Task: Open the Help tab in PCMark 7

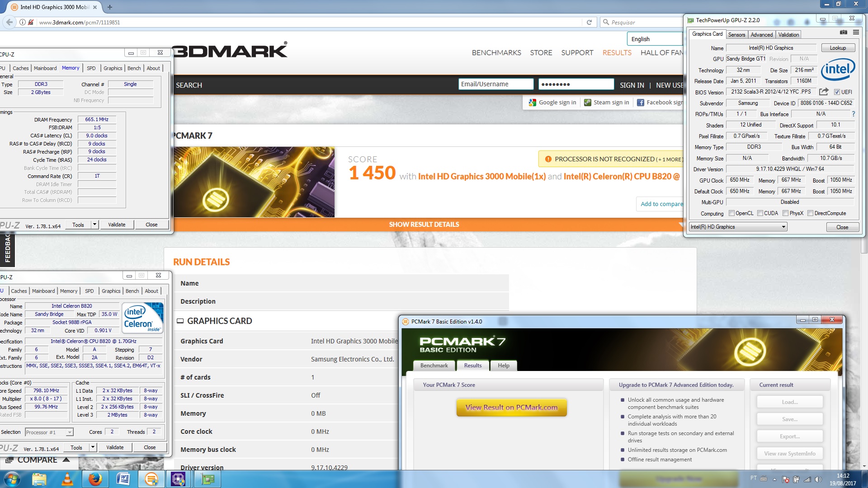Action: point(504,366)
